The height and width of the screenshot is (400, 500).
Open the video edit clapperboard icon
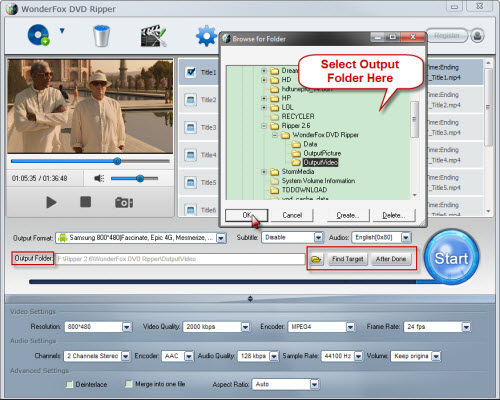(x=153, y=36)
